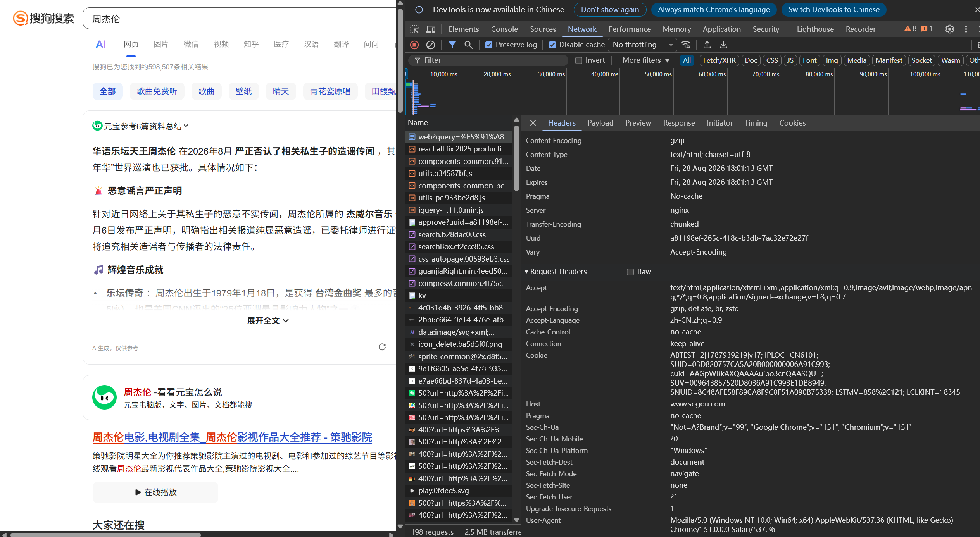Filter requests by CSS type
This screenshot has width=980, height=537.
click(772, 60)
